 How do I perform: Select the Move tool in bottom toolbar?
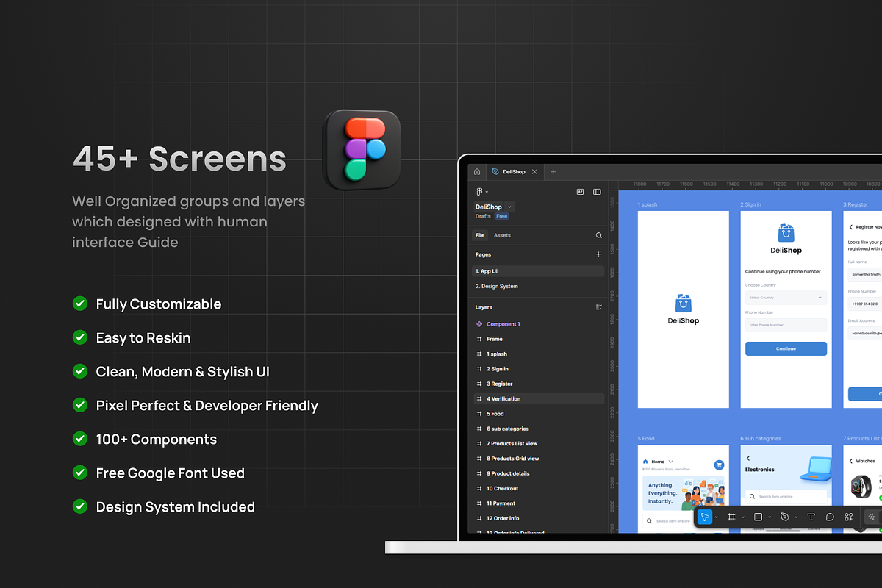[x=705, y=517]
